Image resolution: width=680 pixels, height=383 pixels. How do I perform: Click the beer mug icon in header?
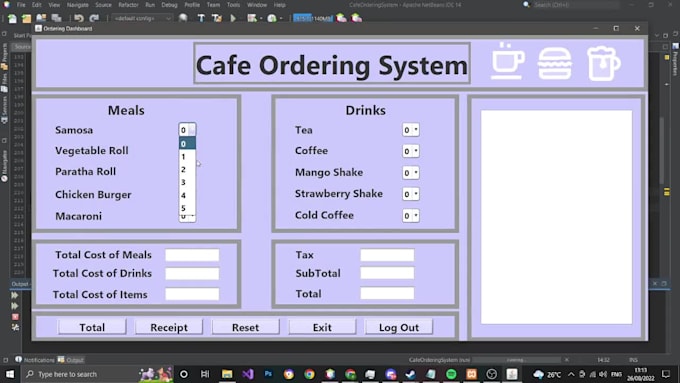tap(603, 63)
